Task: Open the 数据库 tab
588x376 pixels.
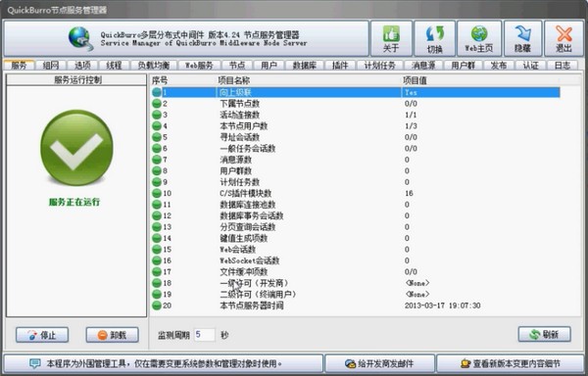Action: (305, 66)
